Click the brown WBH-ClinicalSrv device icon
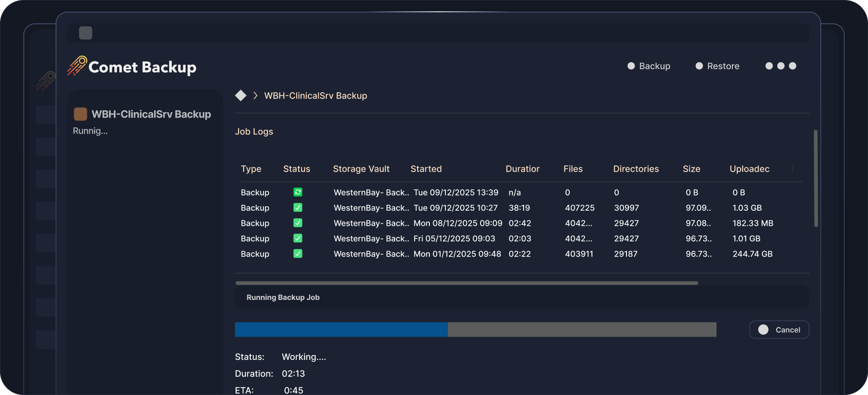The image size is (868, 395). pos(81,114)
